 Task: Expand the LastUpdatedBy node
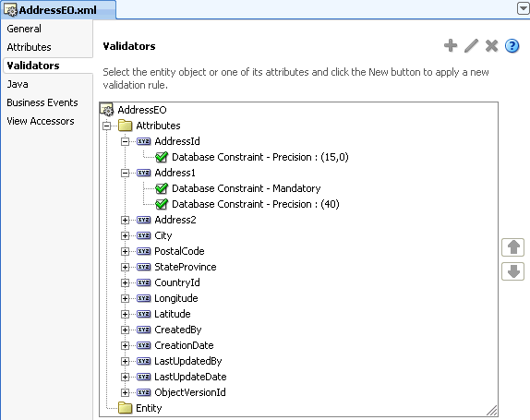coord(125,361)
